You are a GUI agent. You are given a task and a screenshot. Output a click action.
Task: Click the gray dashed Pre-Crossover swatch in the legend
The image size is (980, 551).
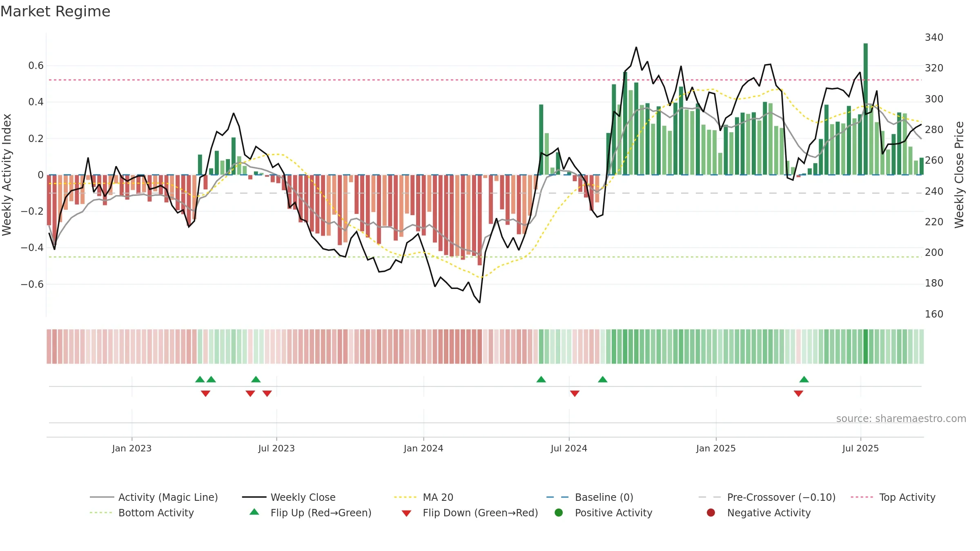click(x=710, y=497)
